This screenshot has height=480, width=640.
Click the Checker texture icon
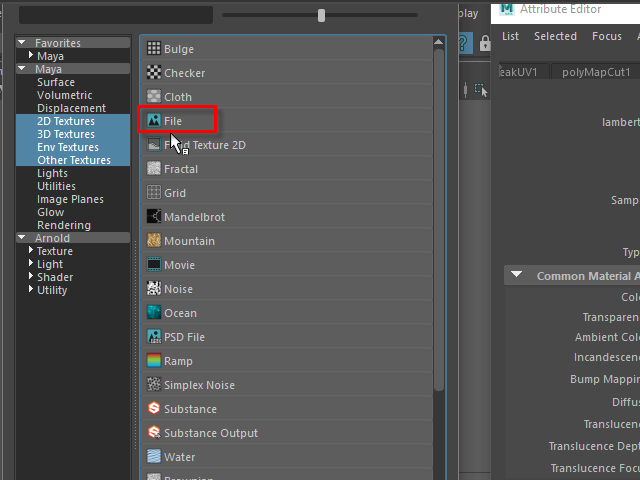tap(154, 73)
